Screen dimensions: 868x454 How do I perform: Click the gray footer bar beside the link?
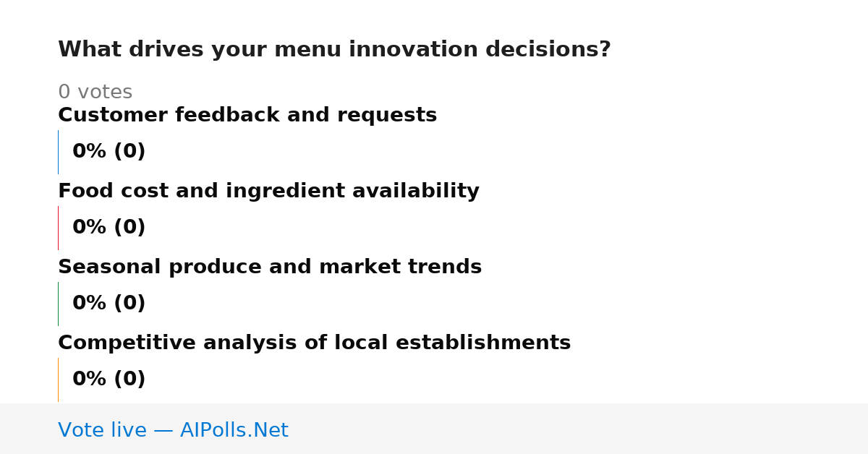click(579, 429)
